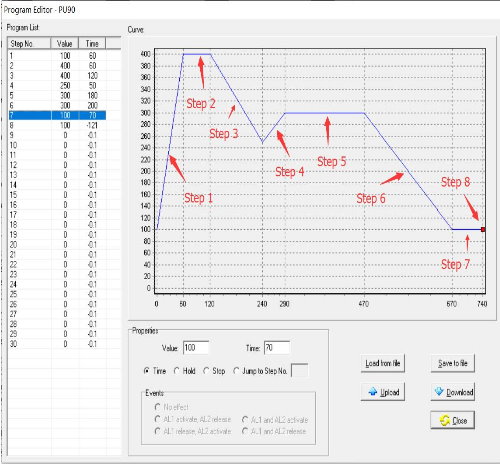Click the Close button label
Viewport: 500px width, 464px height.
tap(460, 421)
